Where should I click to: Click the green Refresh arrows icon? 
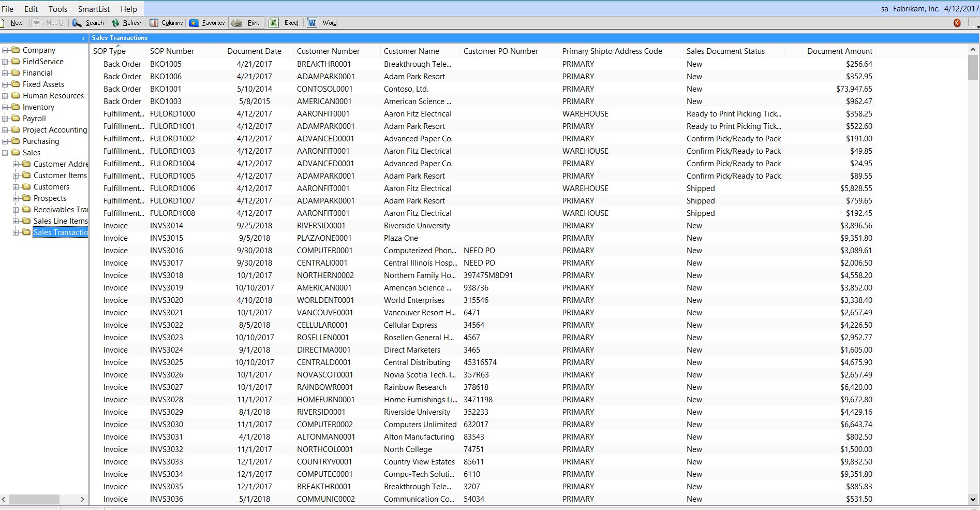pyautogui.click(x=115, y=23)
